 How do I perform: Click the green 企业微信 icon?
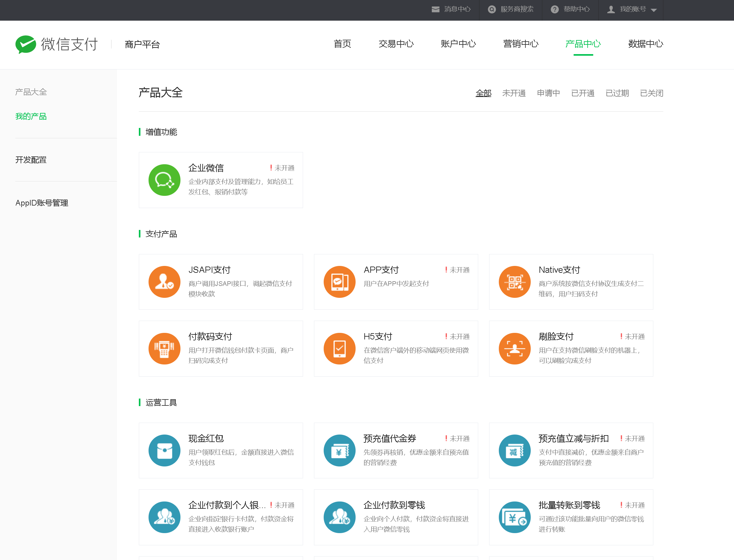tap(164, 180)
